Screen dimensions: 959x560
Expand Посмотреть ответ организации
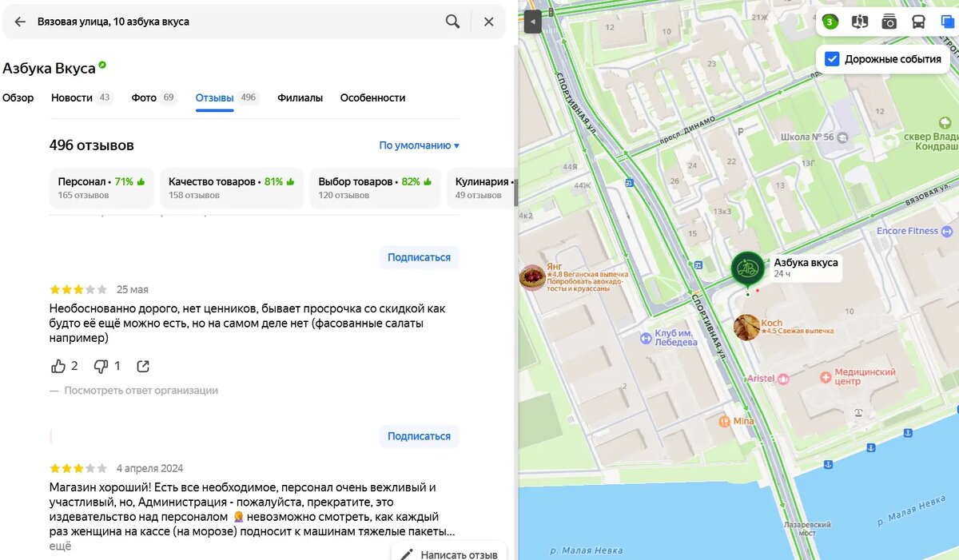pos(141,391)
